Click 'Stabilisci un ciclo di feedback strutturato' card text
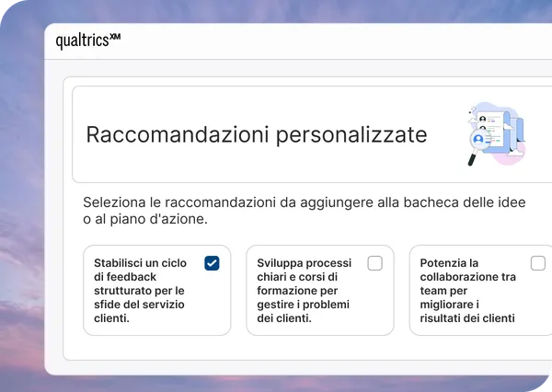This screenshot has width=552, height=392. coord(140,291)
